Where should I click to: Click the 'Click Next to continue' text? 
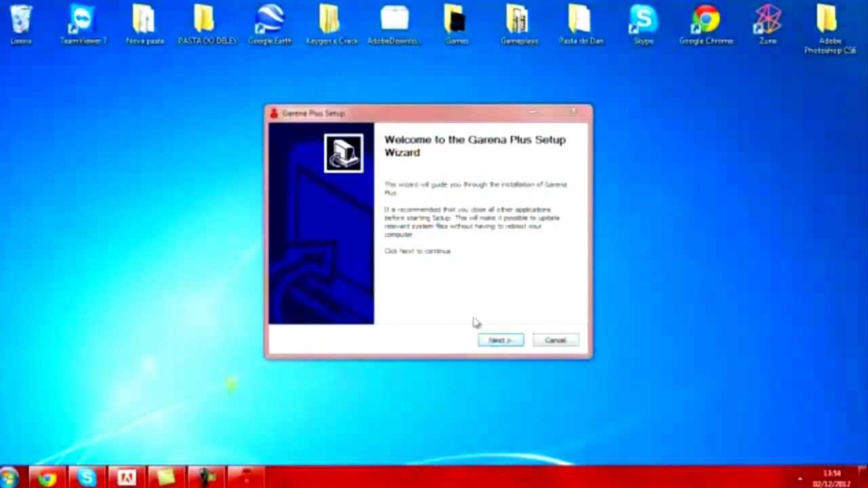pos(417,251)
